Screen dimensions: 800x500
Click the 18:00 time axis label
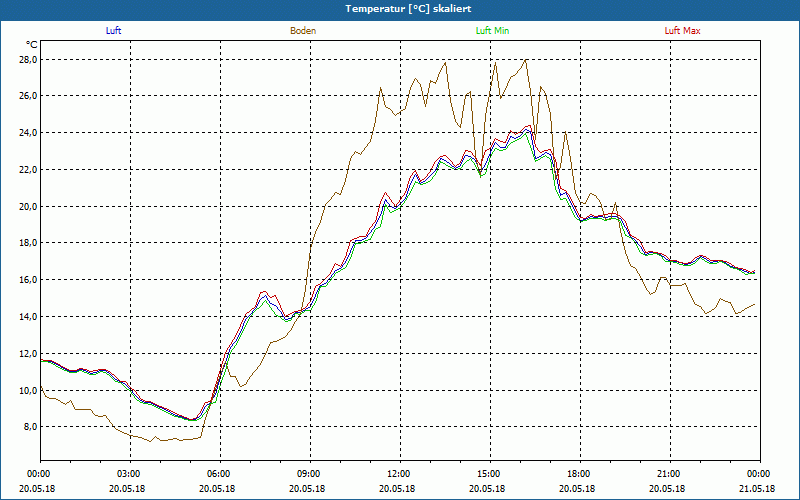pyautogui.click(x=580, y=474)
